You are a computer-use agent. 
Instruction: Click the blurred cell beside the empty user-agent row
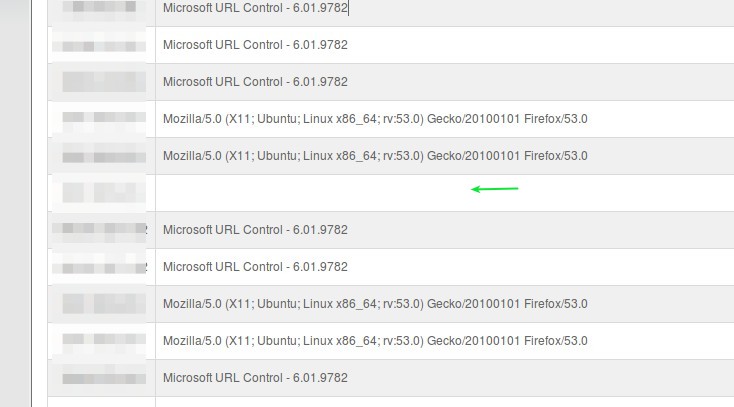click(102, 192)
